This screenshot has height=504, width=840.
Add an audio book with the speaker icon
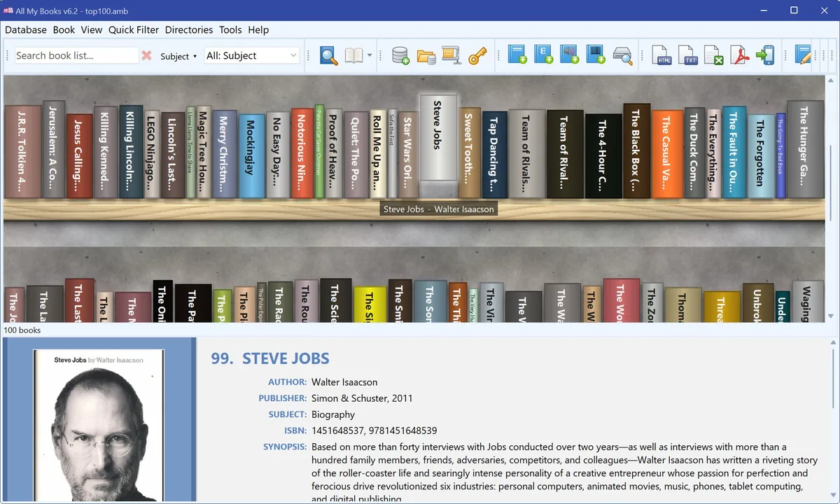point(570,55)
